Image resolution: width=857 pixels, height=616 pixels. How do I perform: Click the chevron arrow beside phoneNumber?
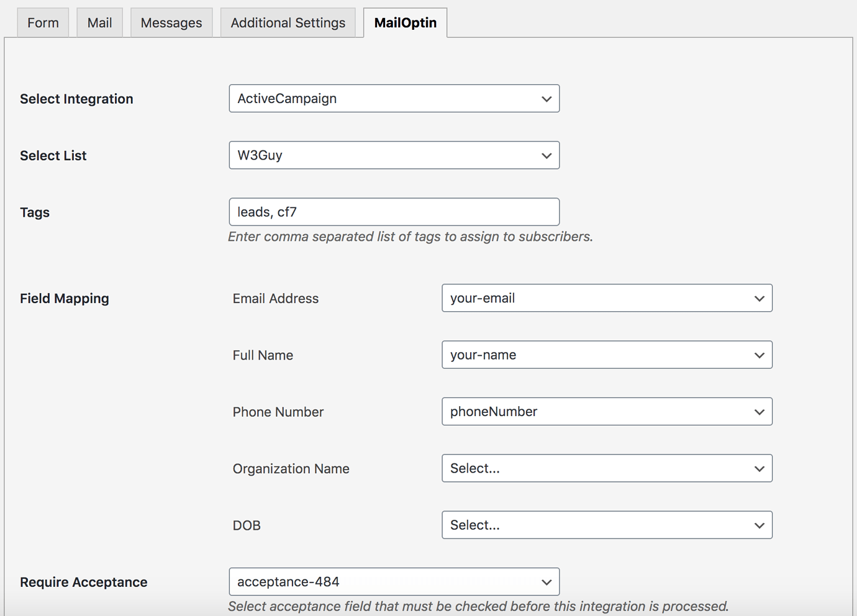pyautogui.click(x=759, y=412)
